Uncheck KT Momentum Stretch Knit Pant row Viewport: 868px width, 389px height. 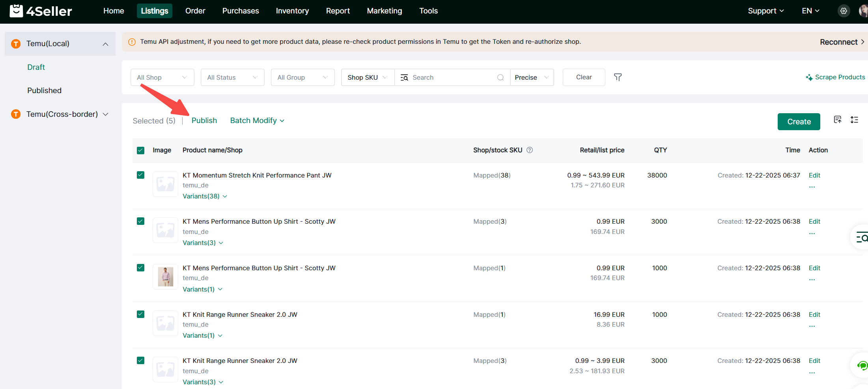[140, 175]
